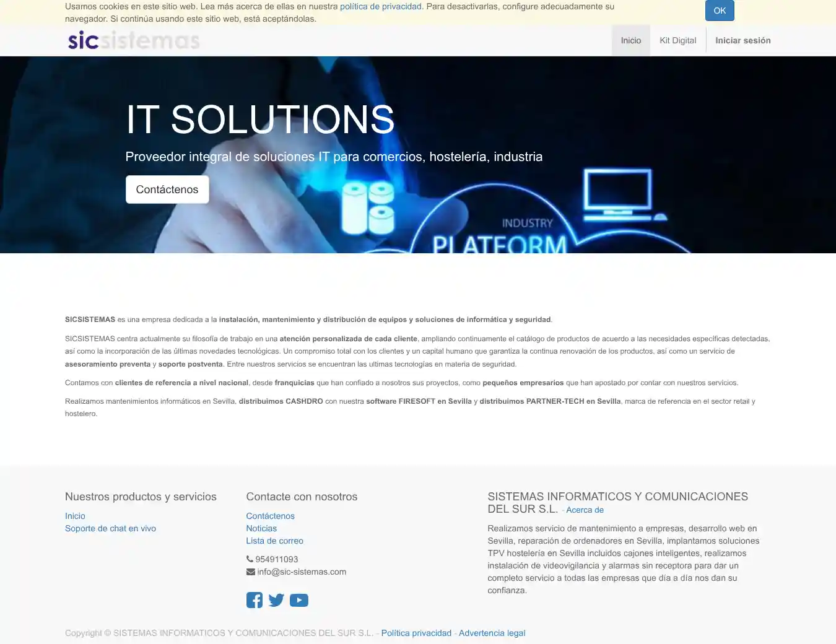Click the phone icon beside 954911093
Screen dimensions: 836x644
250,559
